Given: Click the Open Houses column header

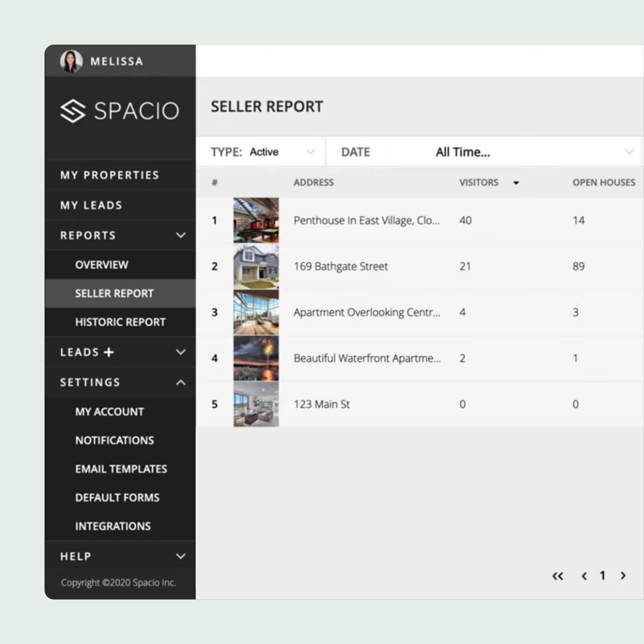Looking at the screenshot, I should pos(603,182).
